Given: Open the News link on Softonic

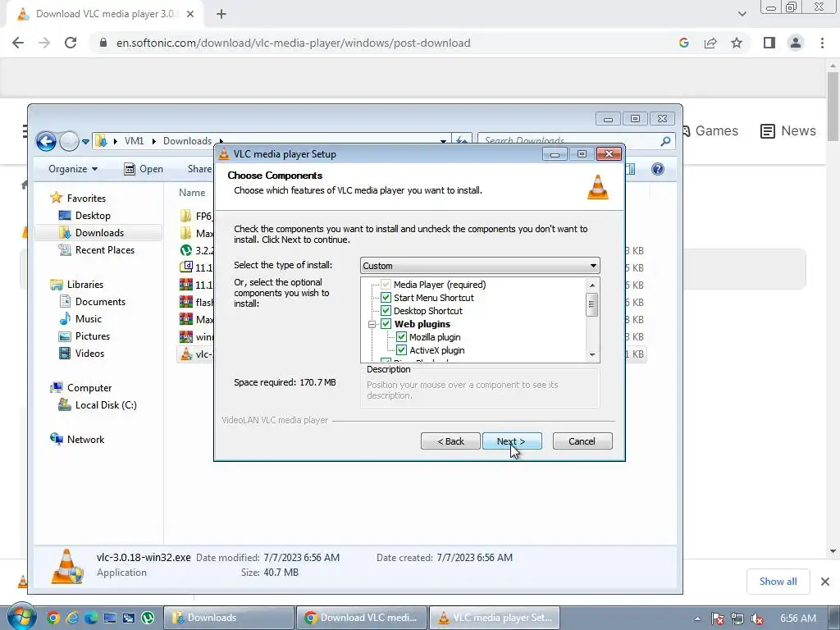Looking at the screenshot, I should click(x=788, y=130).
